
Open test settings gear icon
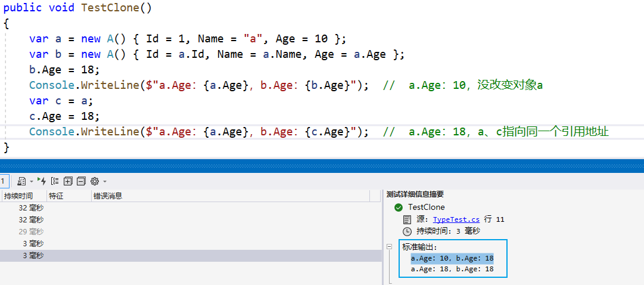pyautogui.click(x=95, y=181)
